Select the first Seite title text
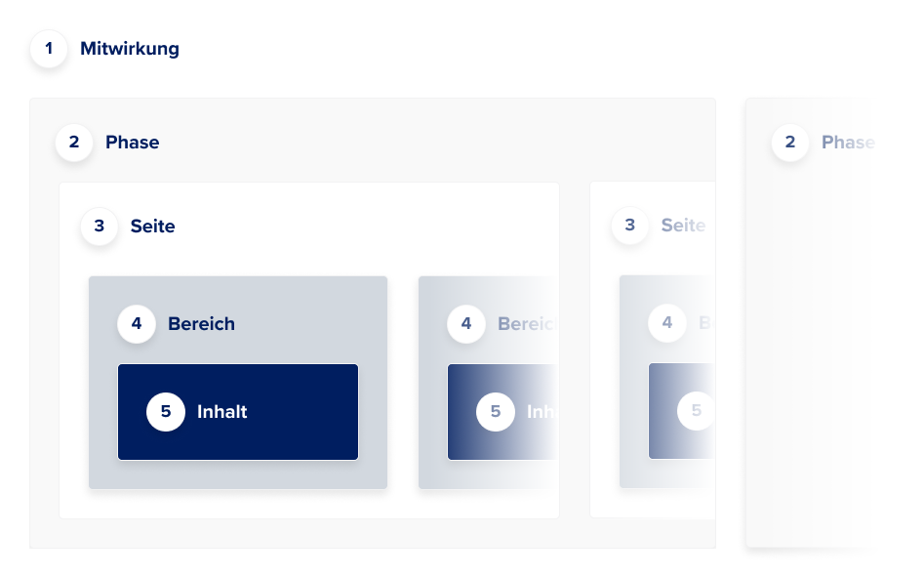Image resolution: width=924 pixels, height=577 pixels. (152, 226)
